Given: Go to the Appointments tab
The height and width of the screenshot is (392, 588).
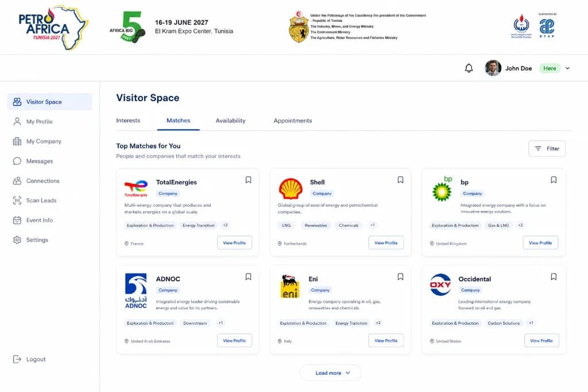Looking at the screenshot, I should click(293, 121).
